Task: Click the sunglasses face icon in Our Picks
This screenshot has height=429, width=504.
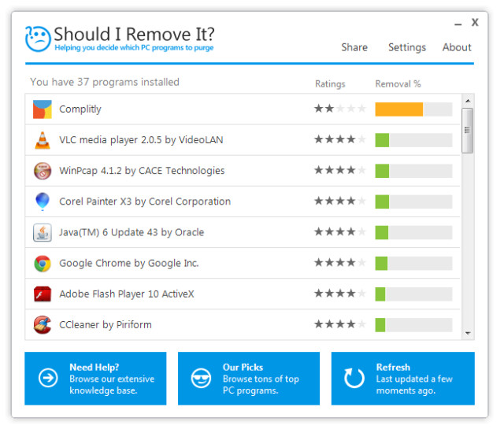Action: 201,378
